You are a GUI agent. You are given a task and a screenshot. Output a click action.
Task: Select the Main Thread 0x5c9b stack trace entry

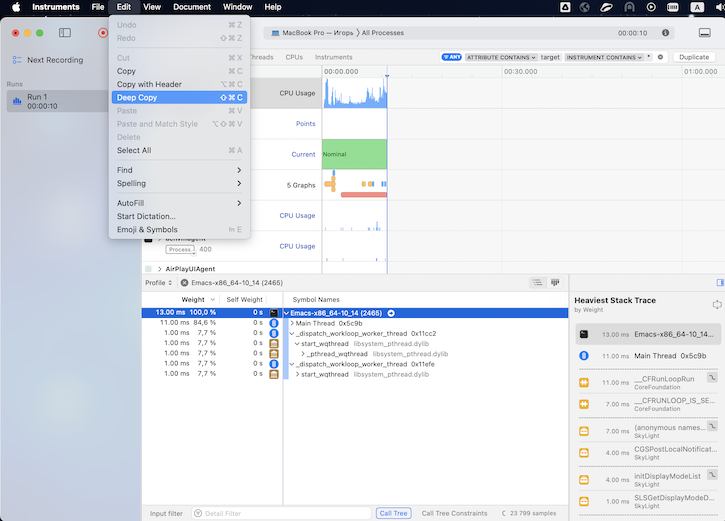pos(648,356)
